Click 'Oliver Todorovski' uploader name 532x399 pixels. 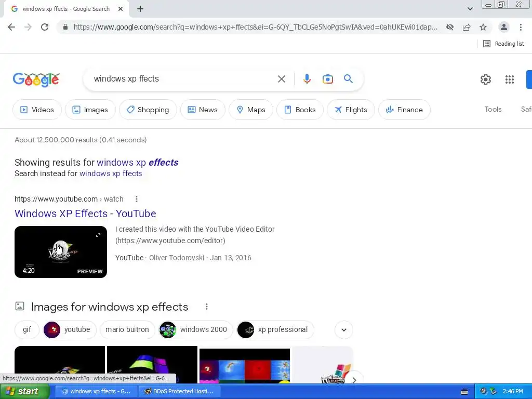[177, 258]
